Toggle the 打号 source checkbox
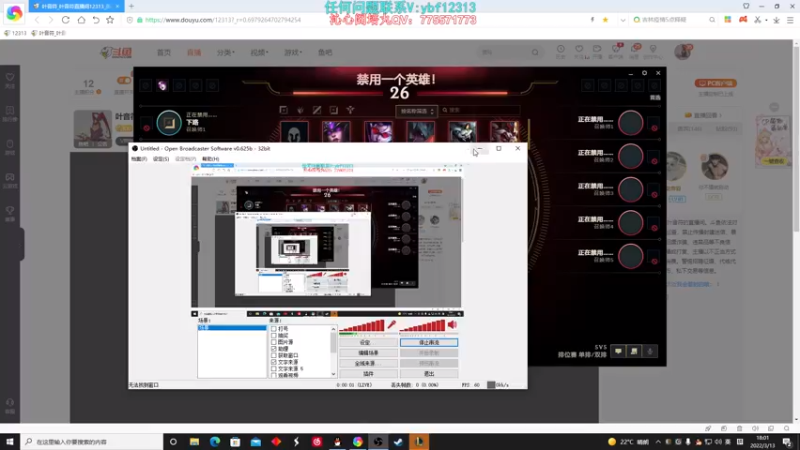The height and width of the screenshot is (450, 800). 274,329
